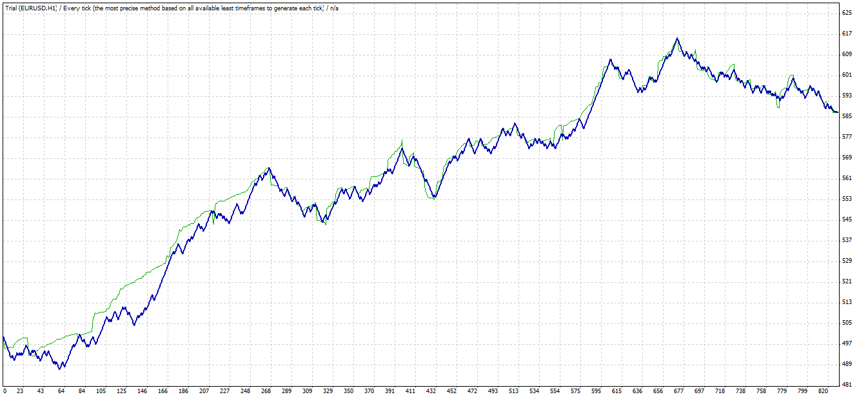Select the '625' value on vertical axis

[x=847, y=13]
